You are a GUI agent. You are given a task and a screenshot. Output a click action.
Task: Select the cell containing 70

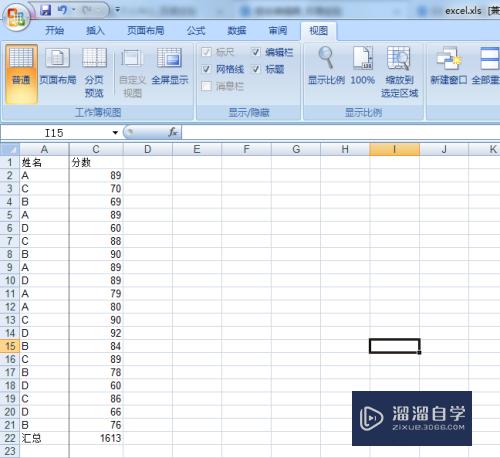[x=96, y=189]
